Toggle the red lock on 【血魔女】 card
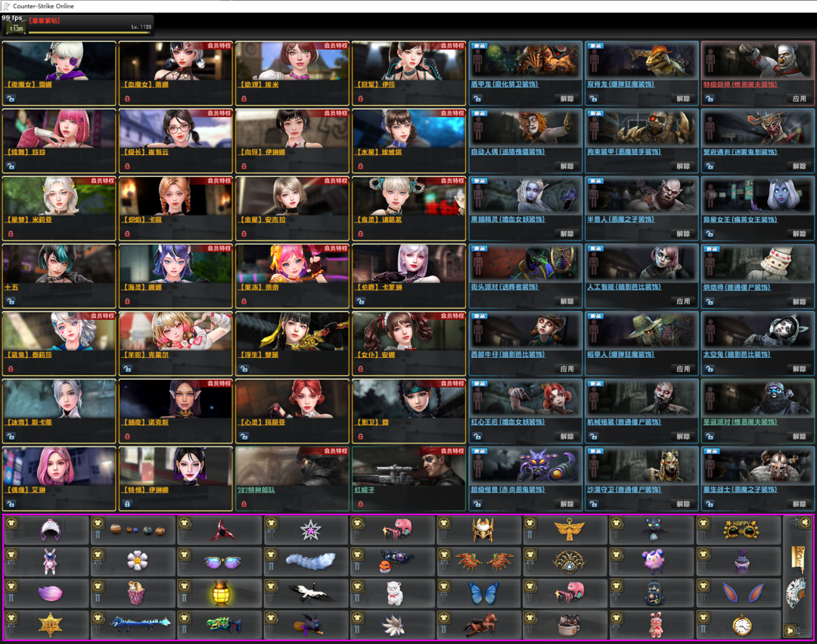The height and width of the screenshot is (644, 817). click(127, 98)
